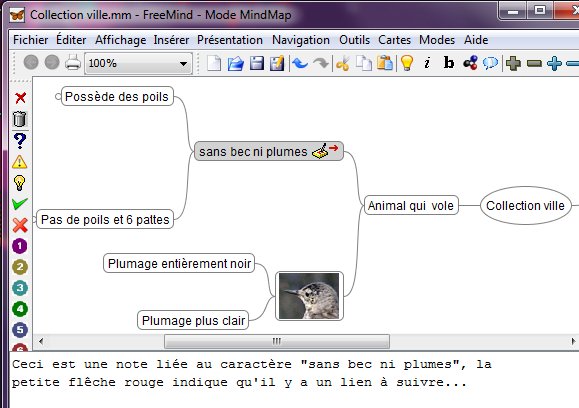Click the scissors cut icon
Viewport: 579px width, 408px height.
[343, 63]
